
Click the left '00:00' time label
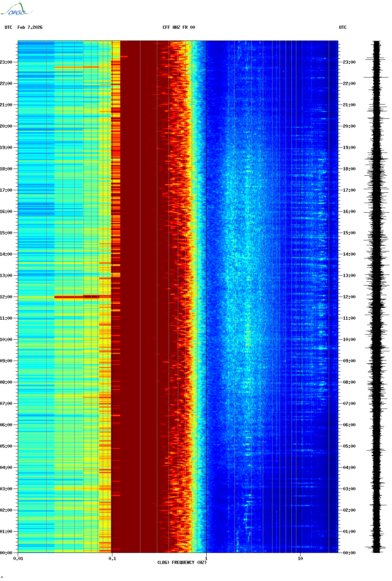coord(6,553)
